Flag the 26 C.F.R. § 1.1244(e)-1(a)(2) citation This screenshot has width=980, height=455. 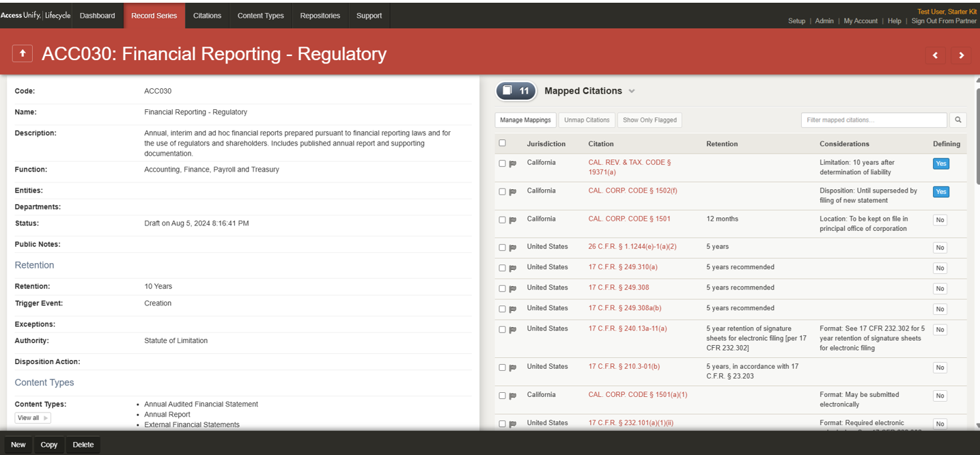(513, 248)
